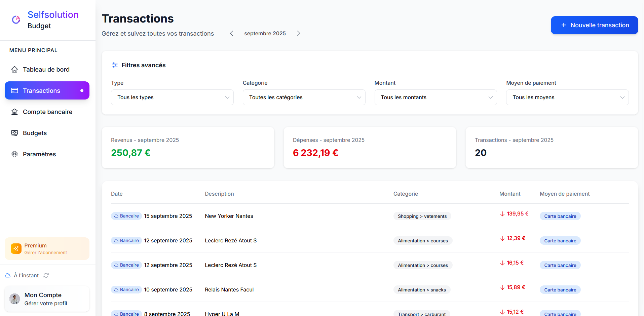644x316 pixels.
Task: Click the plus icon in Nouvelle transaction
Action: 564,25
